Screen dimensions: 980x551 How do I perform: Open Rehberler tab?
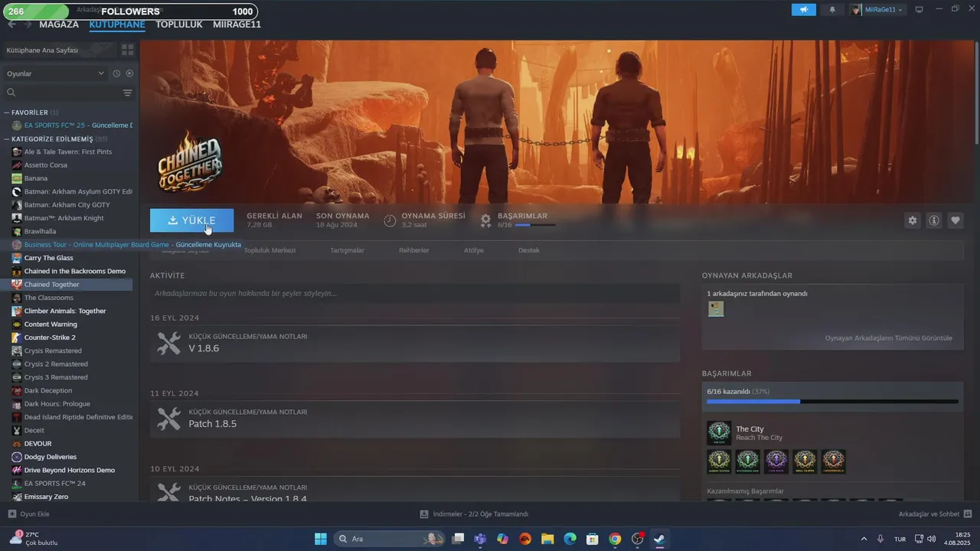[x=414, y=250]
